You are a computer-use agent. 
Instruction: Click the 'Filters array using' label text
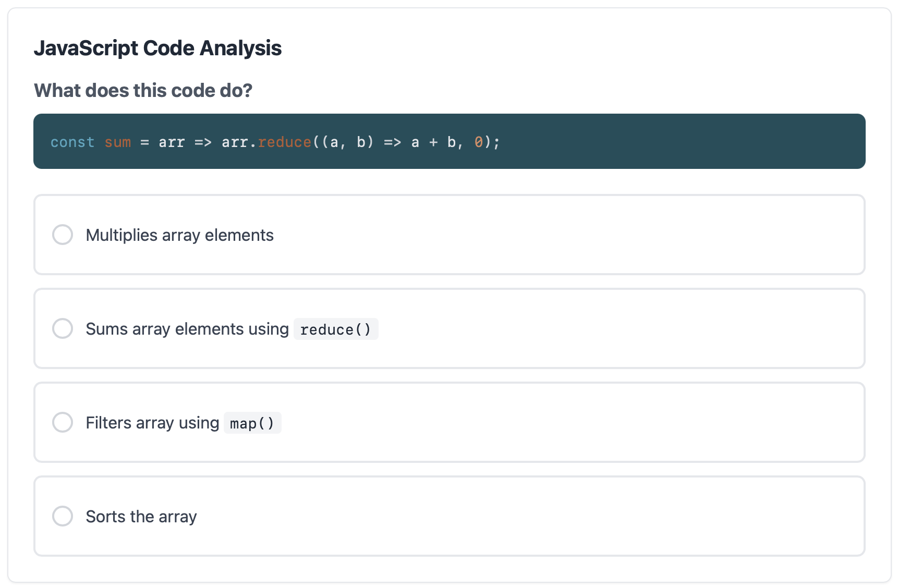(152, 423)
